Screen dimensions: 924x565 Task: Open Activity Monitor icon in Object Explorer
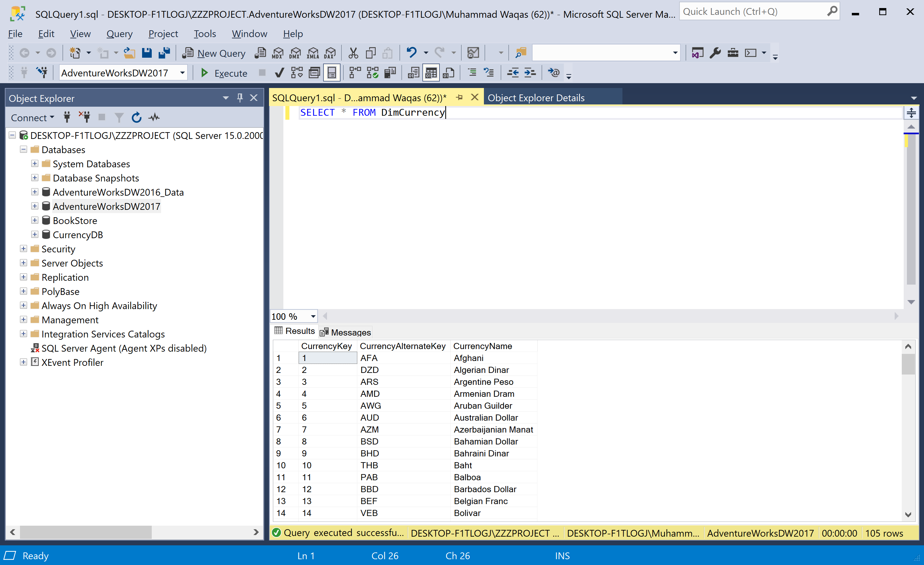(154, 117)
